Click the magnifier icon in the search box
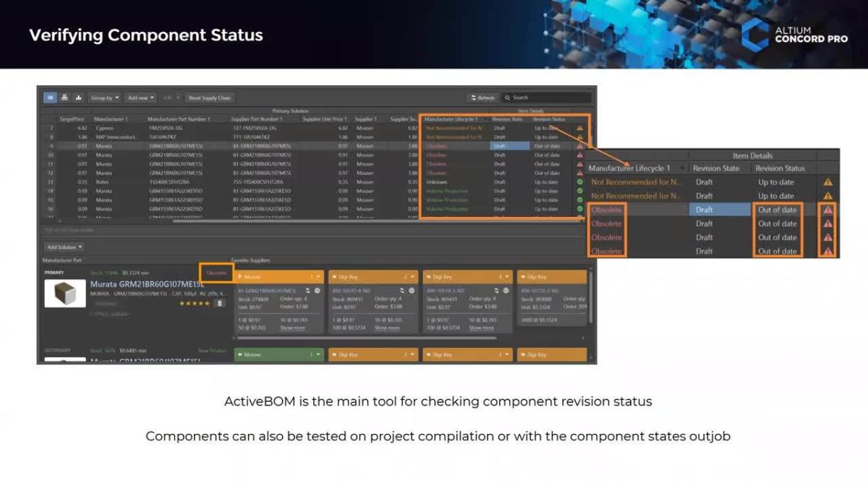 [507, 98]
